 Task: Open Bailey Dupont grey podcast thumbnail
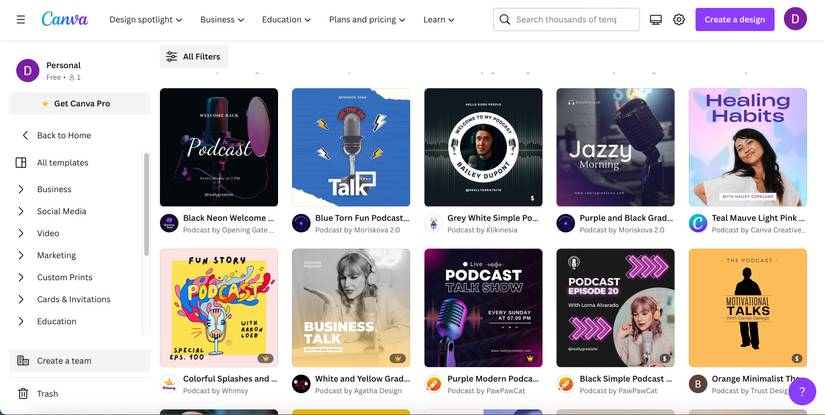click(483, 147)
